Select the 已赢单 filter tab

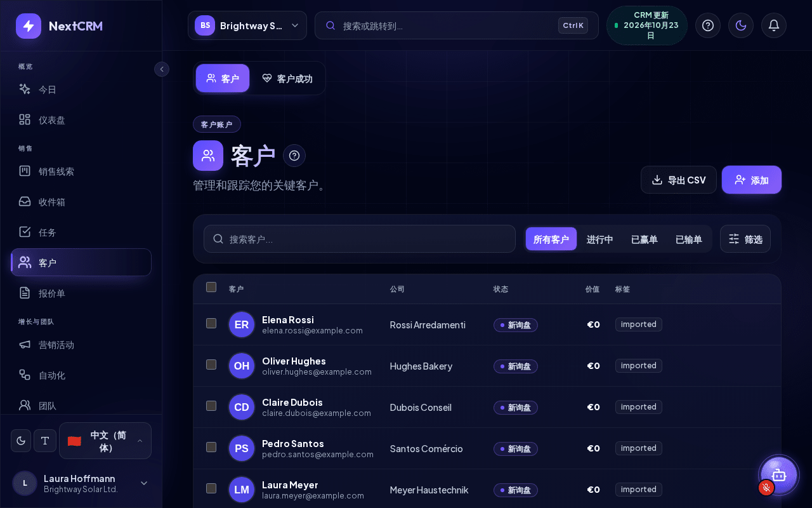tap(645, 239)
